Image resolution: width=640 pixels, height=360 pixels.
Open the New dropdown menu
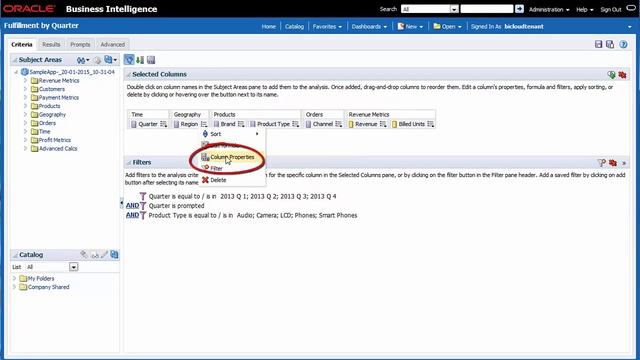[410, 27]
